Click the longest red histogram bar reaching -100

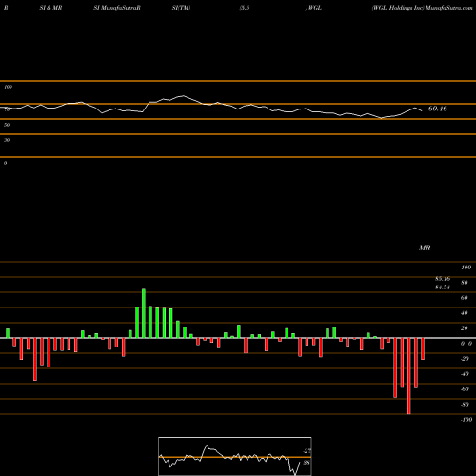pos(408,376)
